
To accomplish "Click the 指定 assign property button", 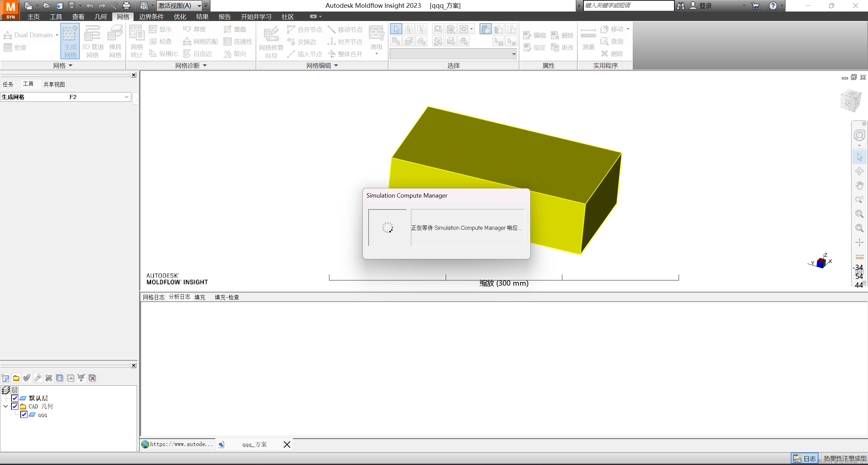I will [535, 47].
